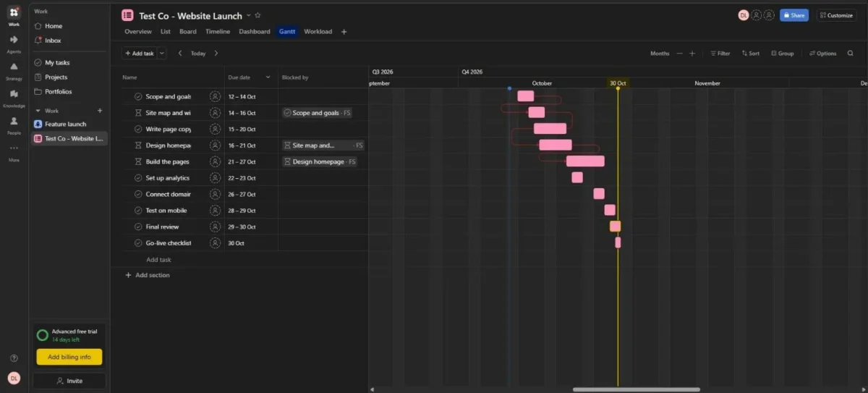Mark Test on mobile complete
This screenshot has height=393, width=868.
[x=138, y=211]
